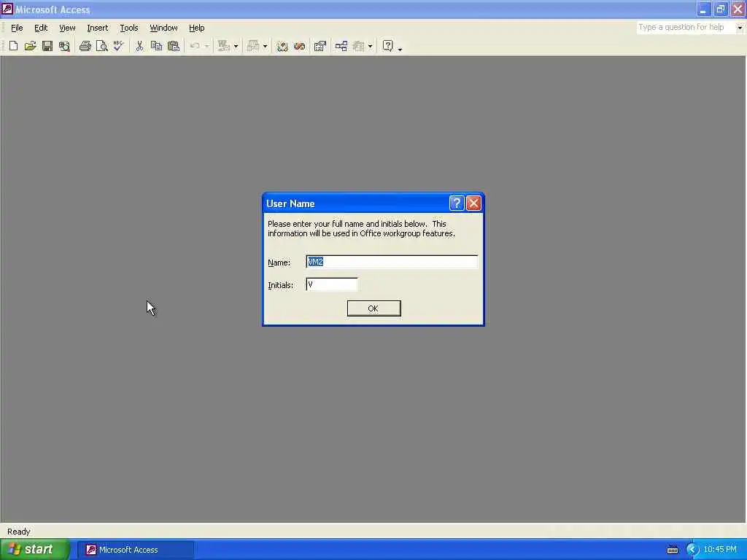Click the Print Preview icon
This screenshot has width=747, height=560.
tap(101, 46)
